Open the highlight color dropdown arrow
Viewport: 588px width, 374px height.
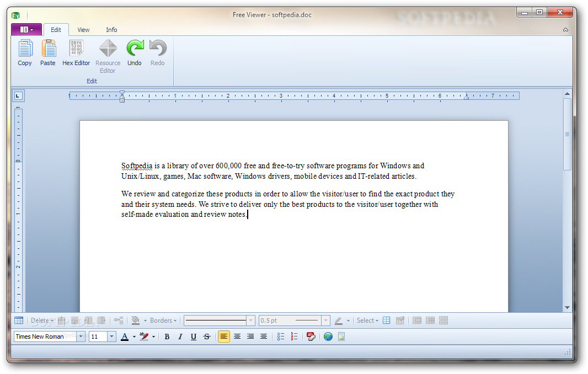[x=153, y=337]
